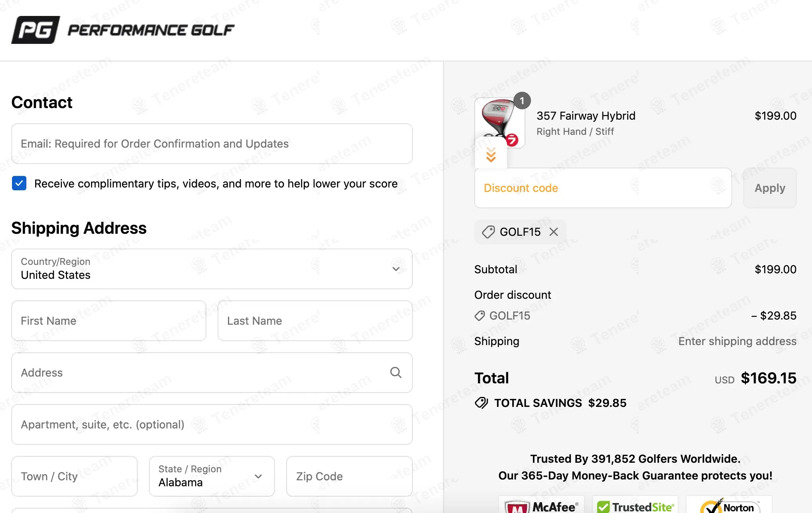Focus the Zip Code field

click(x=349, y=476)
